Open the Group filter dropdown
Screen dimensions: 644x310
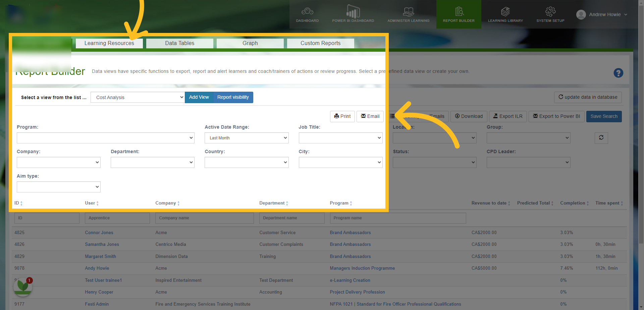[528, 138]
